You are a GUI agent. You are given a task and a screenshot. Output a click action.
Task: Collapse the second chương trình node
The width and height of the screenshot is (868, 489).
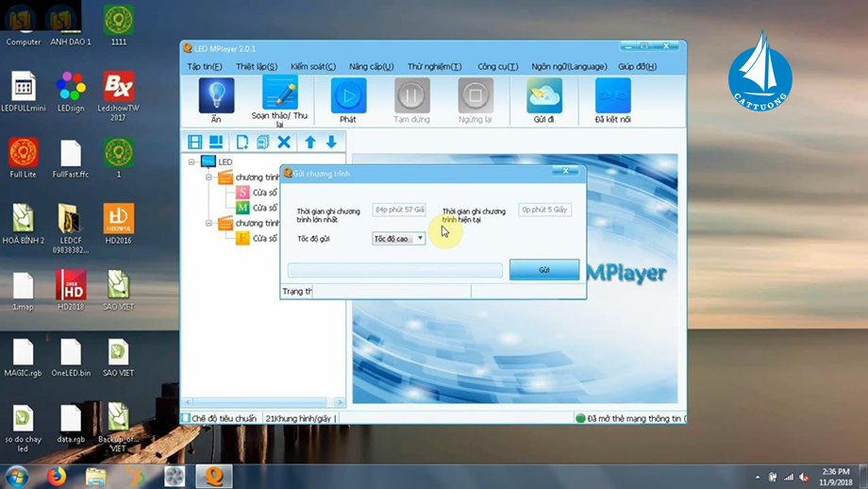(x=209, y=223)
